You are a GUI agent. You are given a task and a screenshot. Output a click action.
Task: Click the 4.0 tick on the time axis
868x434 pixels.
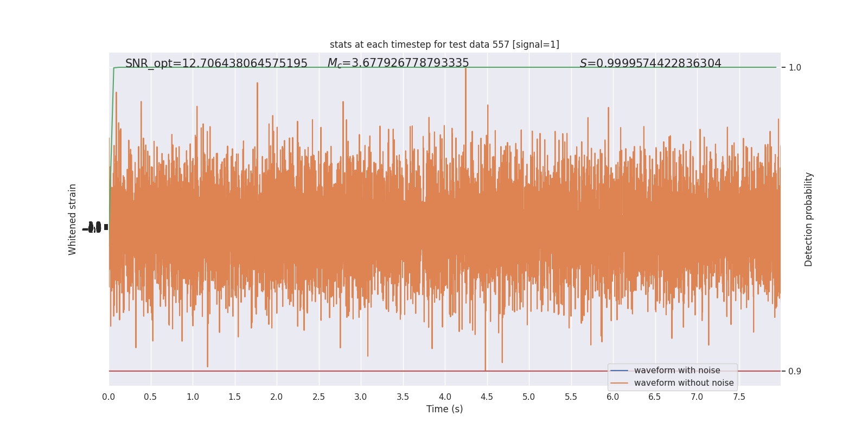point(445,397)
